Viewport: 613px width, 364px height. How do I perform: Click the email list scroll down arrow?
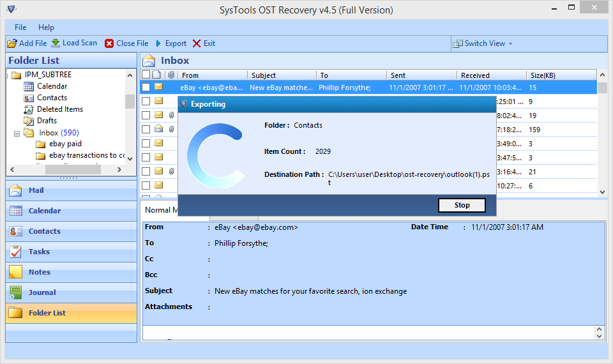pos(602,192)
